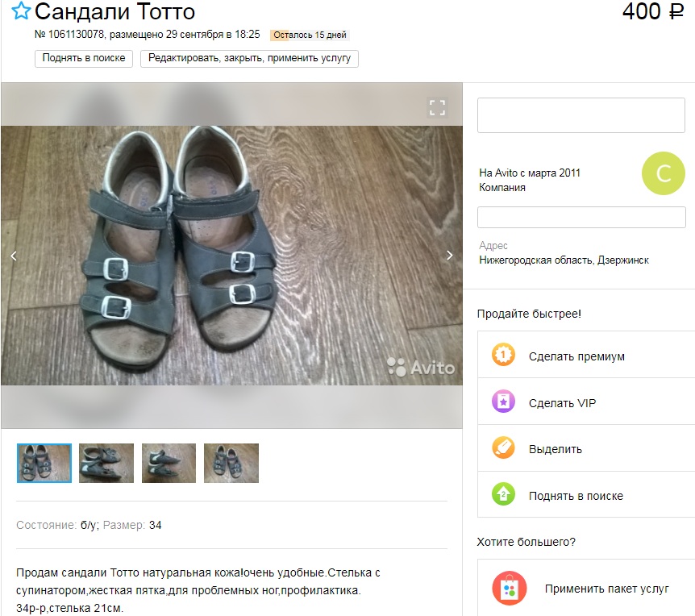Click the description starting with Продам сандали Тотто
This screenshot has width=695, height=616.
tap(198, 590)
